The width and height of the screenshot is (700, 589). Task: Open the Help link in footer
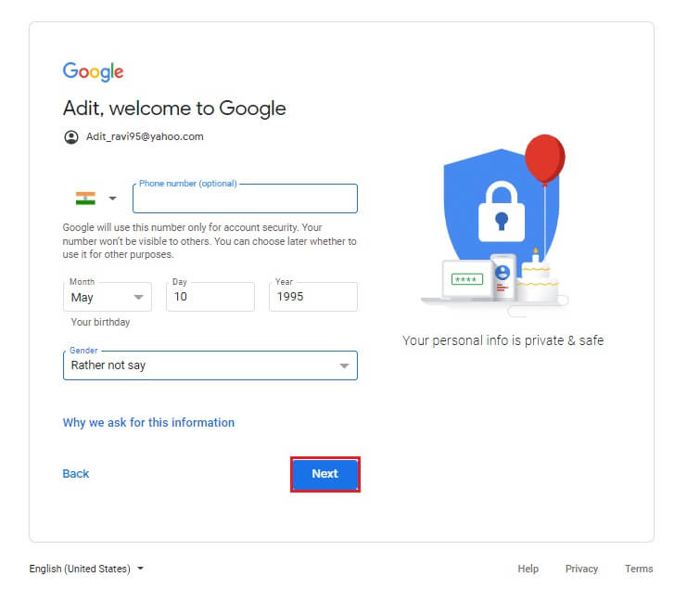[x=528, y=569]
